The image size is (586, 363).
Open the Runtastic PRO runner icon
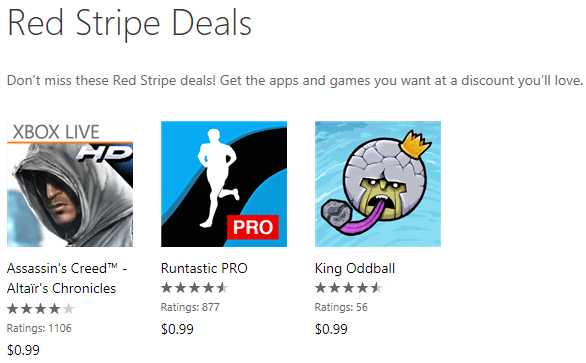224,184
